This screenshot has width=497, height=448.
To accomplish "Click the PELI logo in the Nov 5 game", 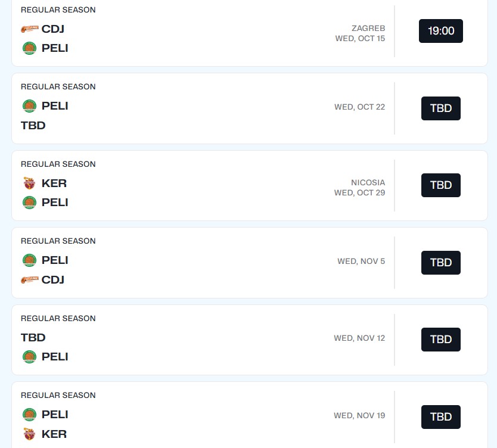I will click(x=29, y=260).
